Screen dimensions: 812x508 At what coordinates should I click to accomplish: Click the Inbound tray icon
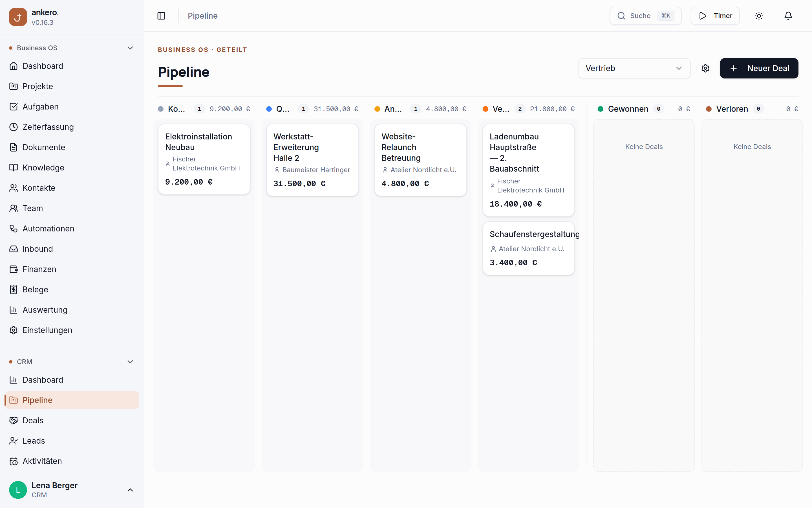(x=14, y=249)
